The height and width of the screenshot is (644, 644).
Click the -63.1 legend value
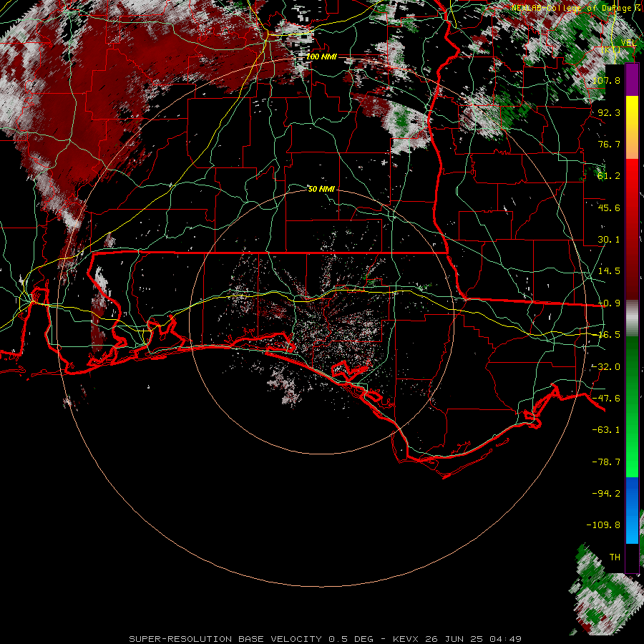tap(606, 430)
